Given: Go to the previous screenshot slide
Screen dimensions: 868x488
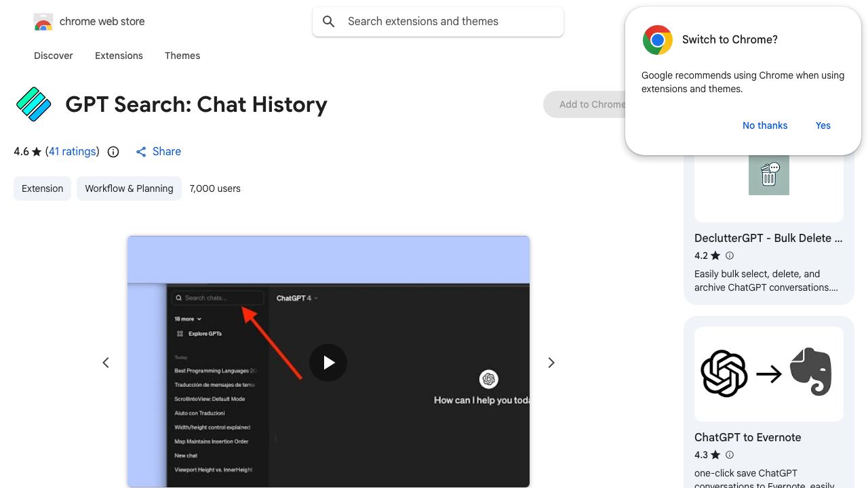Looking at the screenshot, I should (106, 363).
